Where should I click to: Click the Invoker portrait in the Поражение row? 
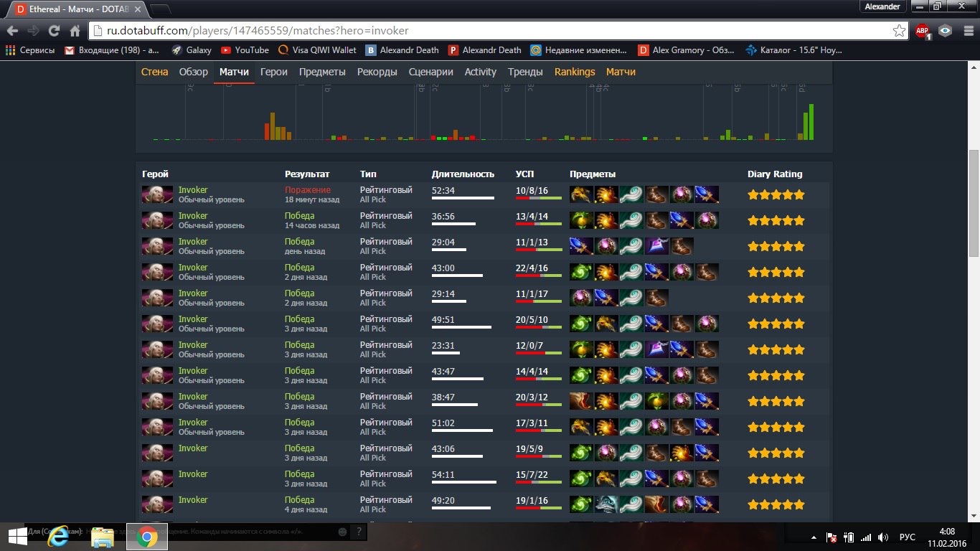(157, 194)
